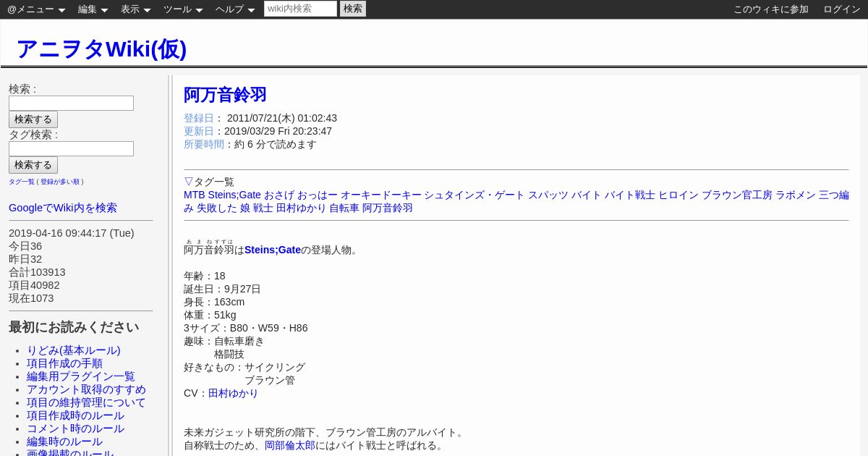Open the MTB tag link
Screen dimensions: 868x456
point(194,195)
